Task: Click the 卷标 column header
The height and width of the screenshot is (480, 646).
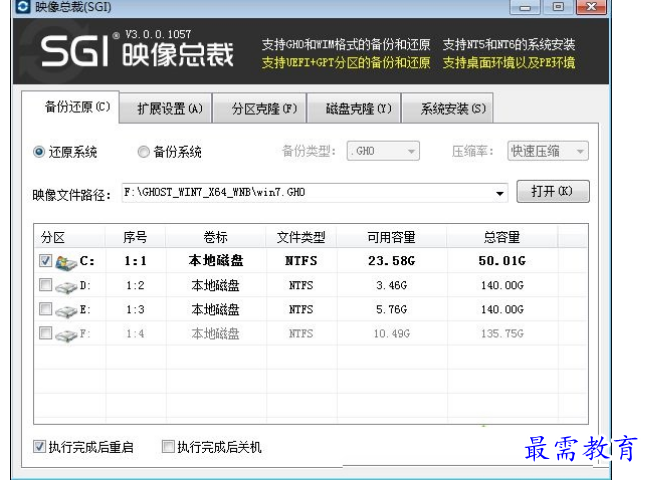Action: coord(215,237)
